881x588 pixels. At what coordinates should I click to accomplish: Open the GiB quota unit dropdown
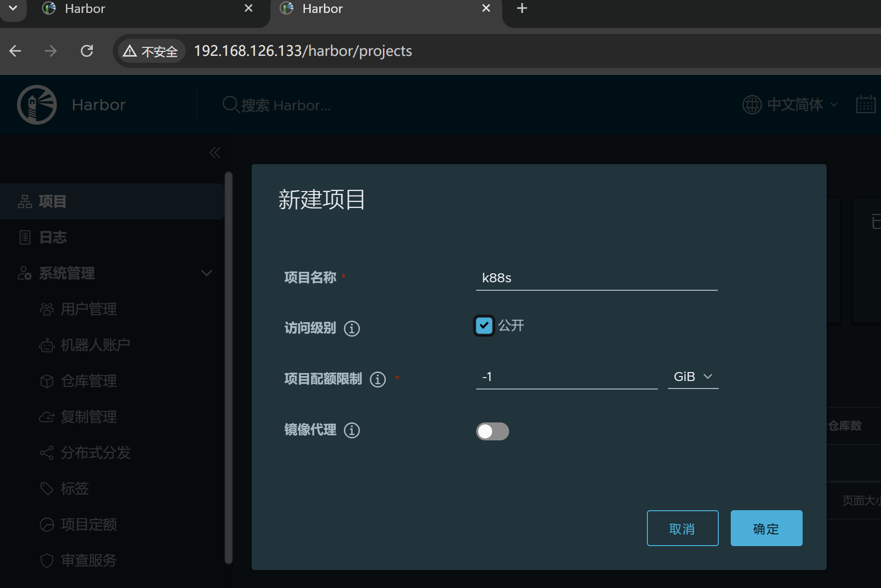tap(693, 377)
